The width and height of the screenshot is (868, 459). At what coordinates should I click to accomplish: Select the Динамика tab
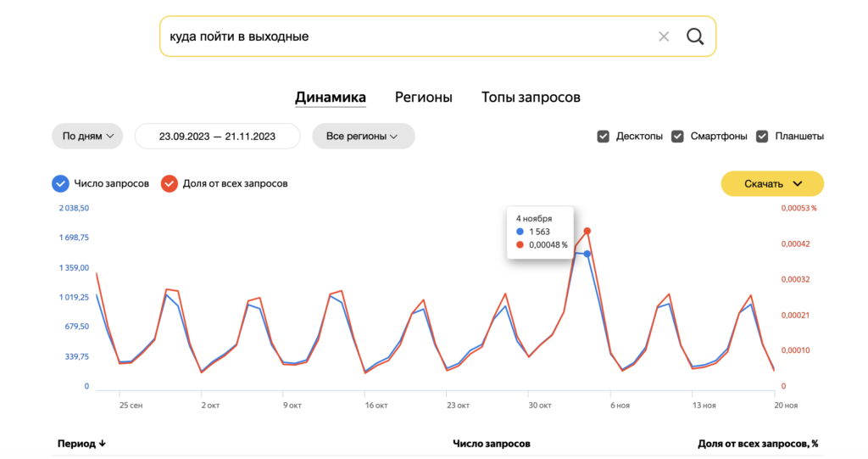[x=331, y=98]
